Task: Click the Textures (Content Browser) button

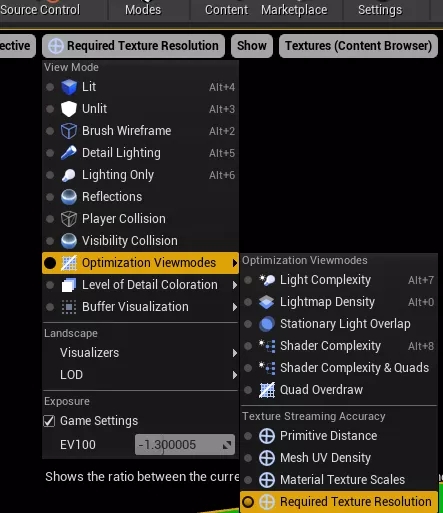Action: 358,46
